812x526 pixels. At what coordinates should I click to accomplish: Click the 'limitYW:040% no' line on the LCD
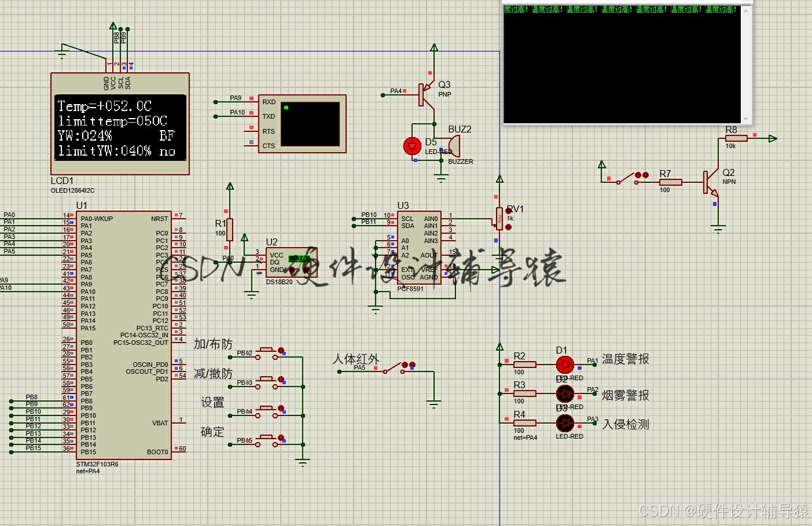[x=116, y=151]
